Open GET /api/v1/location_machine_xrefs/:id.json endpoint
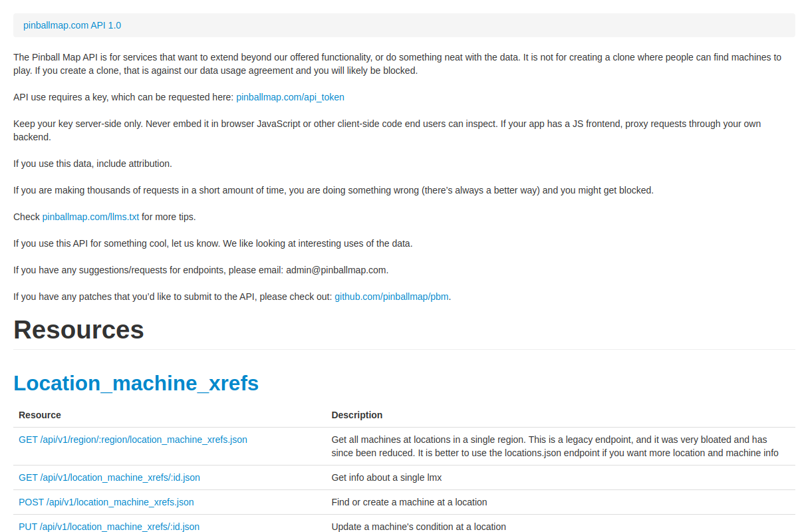Image resolution: width=798 pixels, height=532 pixels. pos(109,477)
